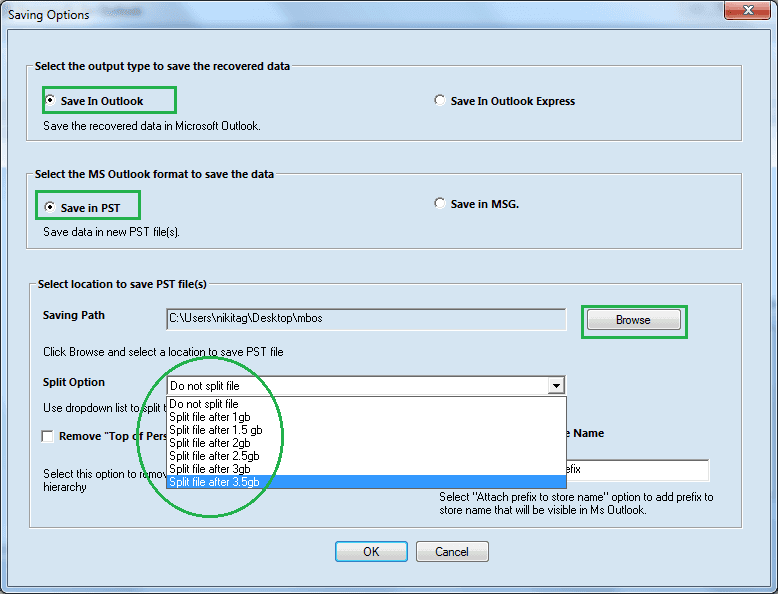This screenshot has width=778, height=594.
Task: Choose Save In Outlook Express option
Action: (440, 100)
